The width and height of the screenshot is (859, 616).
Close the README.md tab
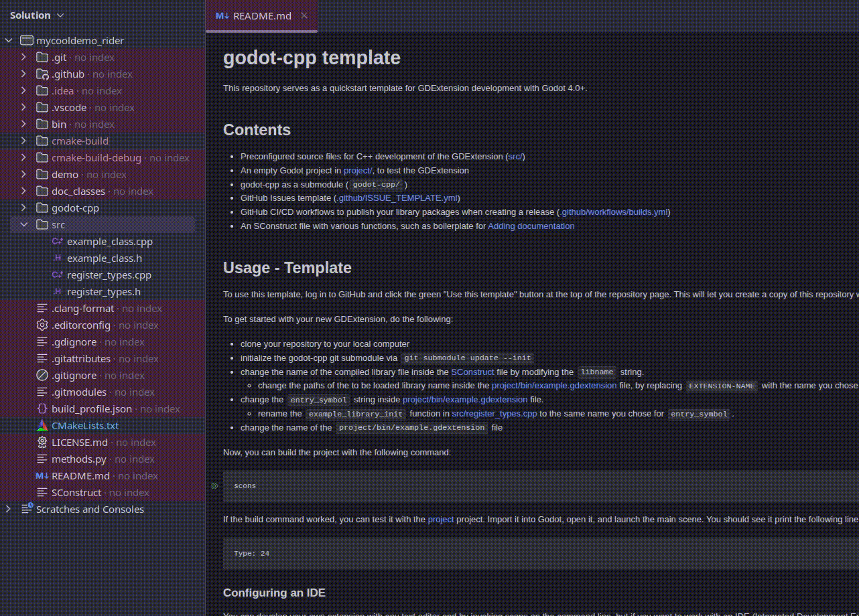(x=304, y=15)
